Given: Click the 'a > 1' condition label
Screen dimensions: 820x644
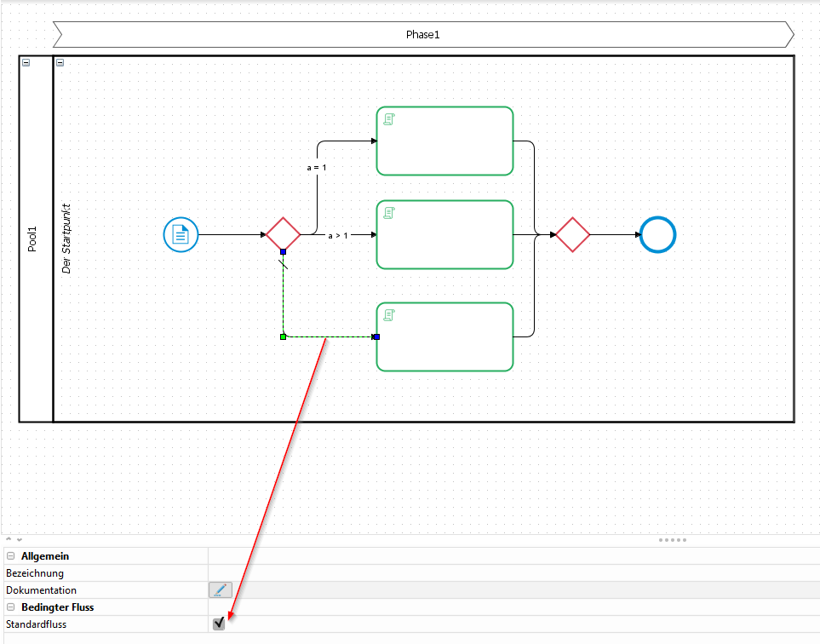Looking at the screenshot, I should tap(338, 235).
